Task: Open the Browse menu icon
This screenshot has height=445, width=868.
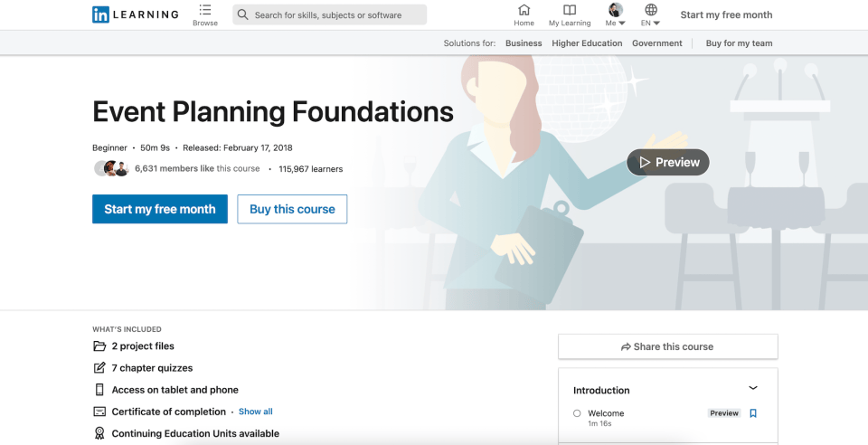Action: click(x=205, y=10)
